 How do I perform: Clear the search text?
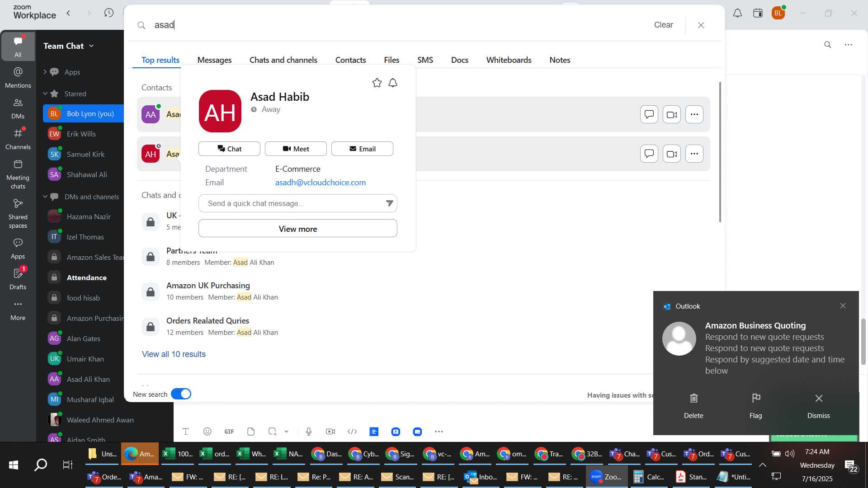(x=663, y=25)
